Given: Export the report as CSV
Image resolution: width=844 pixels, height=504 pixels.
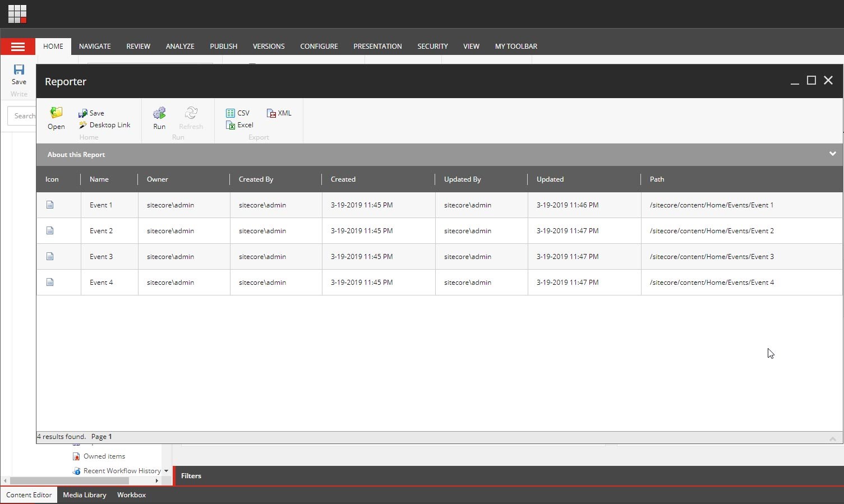Looking at the screenshot, I should click(x=238, y=113).
